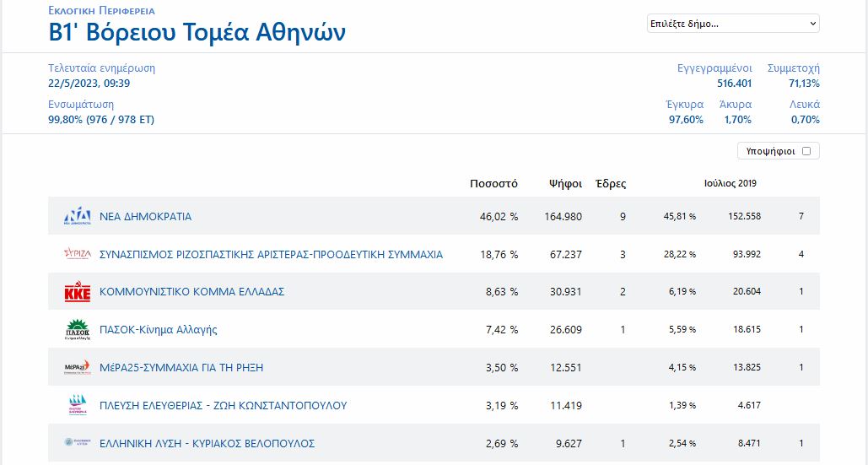868x465 pixels.
Task: Click the ΣΥΡΙΖΑ party logo
Action: click(x=77, y=254)
